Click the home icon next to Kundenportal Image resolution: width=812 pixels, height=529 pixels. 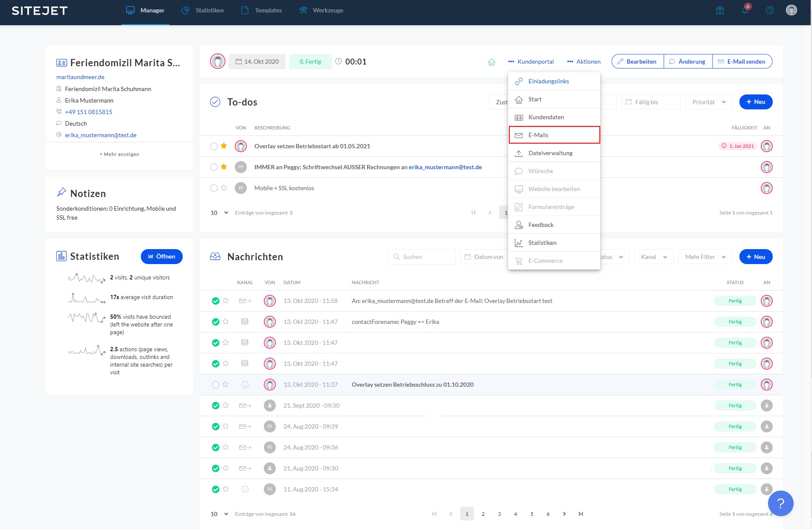click(x=492, y=62)
